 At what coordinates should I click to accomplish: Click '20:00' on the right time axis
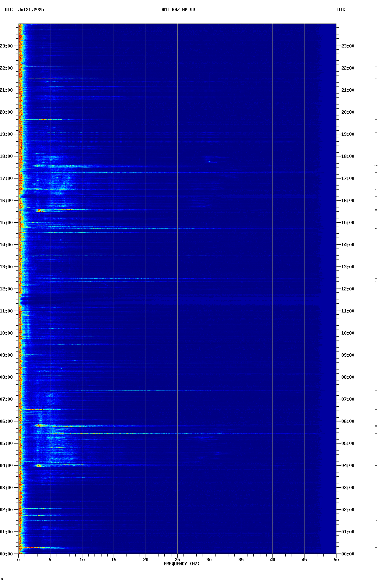click(348, 112)
